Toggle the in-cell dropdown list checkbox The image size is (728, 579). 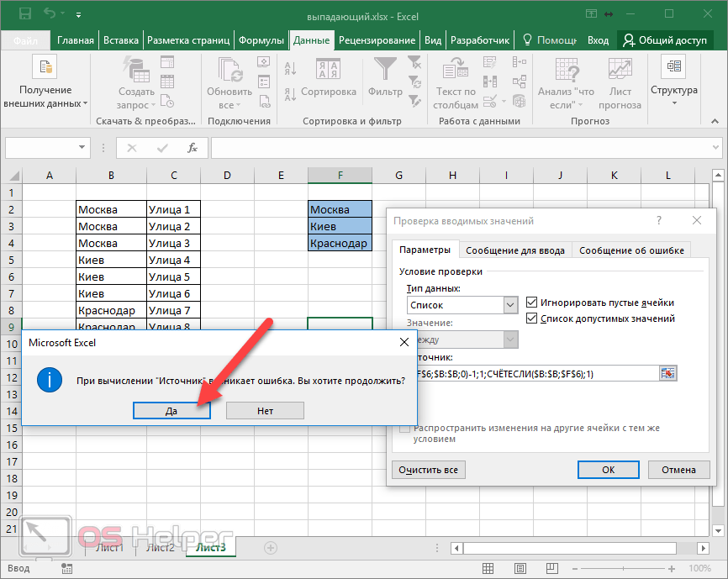[532, 318]
